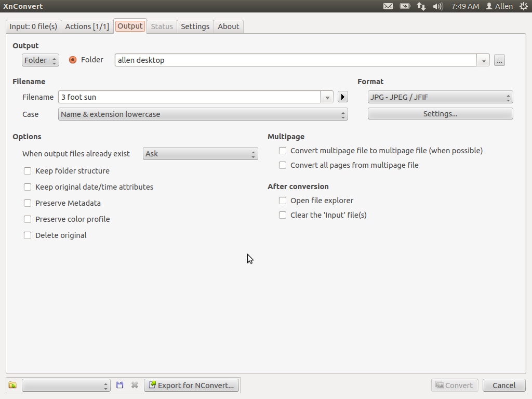This screenshot has height=399, width=532.
Task: Toggle Preserve color profile checkbox
Action: point(28,219)
